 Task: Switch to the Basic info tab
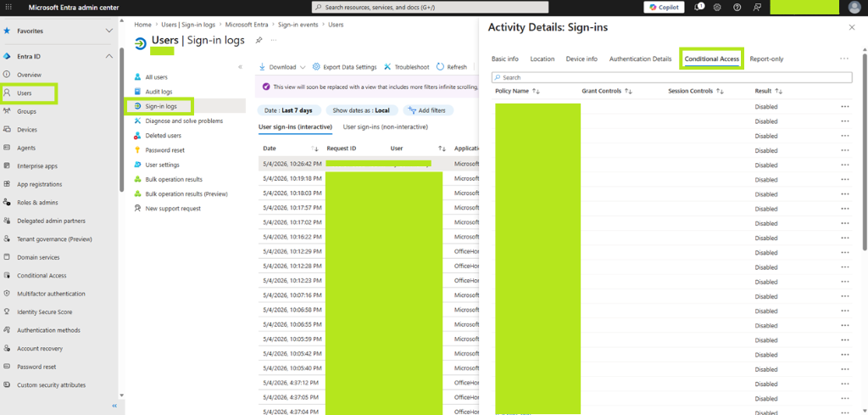(x=505, y=59)
